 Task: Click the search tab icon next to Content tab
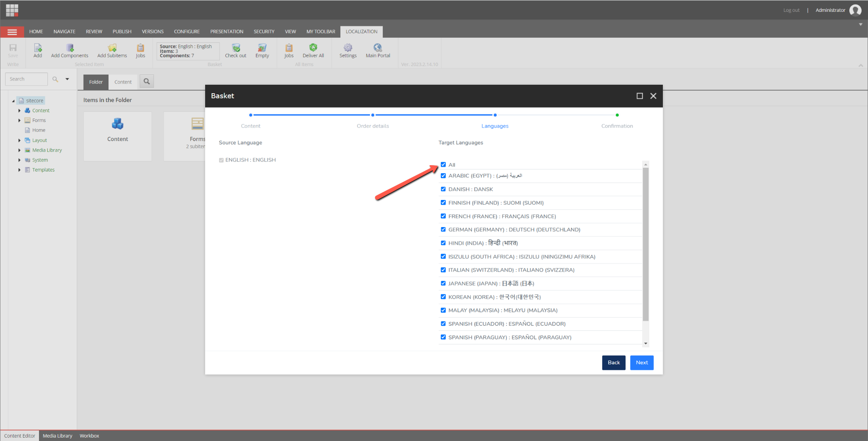[x=147, y=81]
